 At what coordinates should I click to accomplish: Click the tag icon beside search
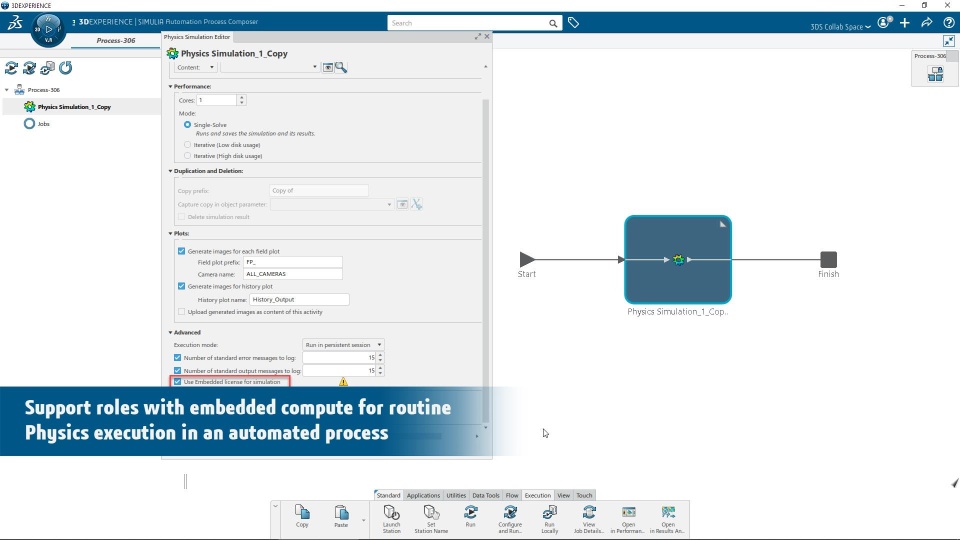tap(573, 23)
